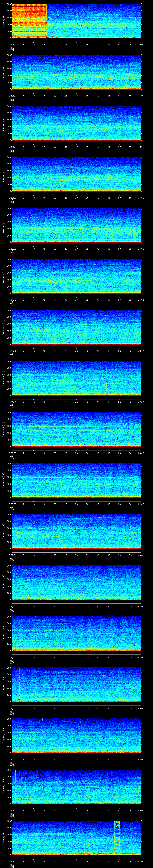Open the spectrogram starting at 10:35:00
The image size is (153, 868).
tap(76, 327)
